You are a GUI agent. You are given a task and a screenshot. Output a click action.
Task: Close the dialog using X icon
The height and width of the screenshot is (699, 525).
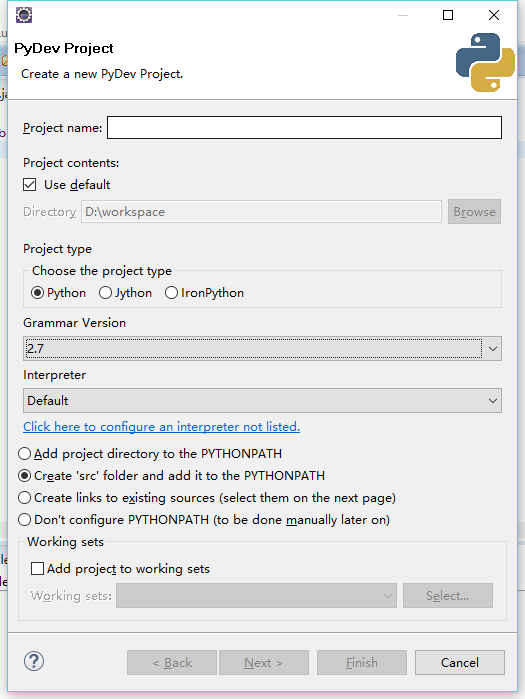pos(494,15)
